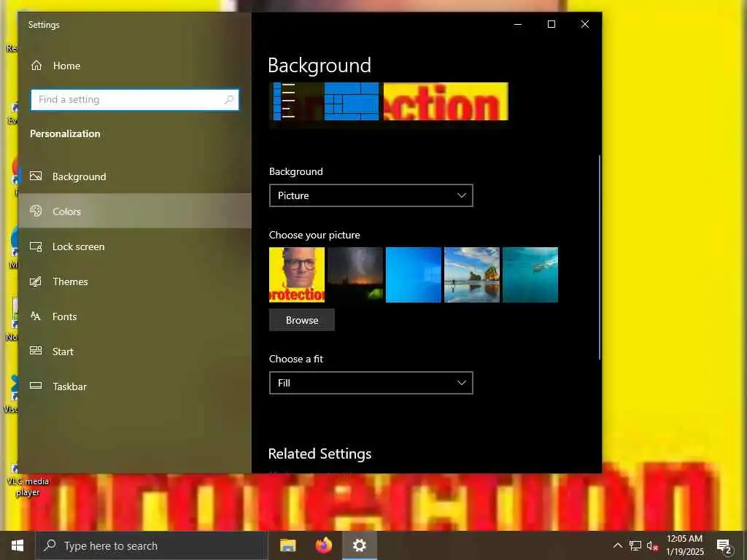The image size is (747, 560).
Task: Open the Start settings page
Action: (x=135, y=351)
